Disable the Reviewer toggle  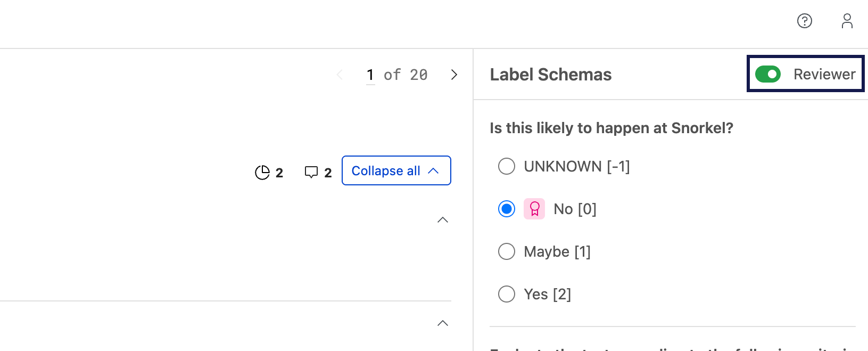(768, 74)
